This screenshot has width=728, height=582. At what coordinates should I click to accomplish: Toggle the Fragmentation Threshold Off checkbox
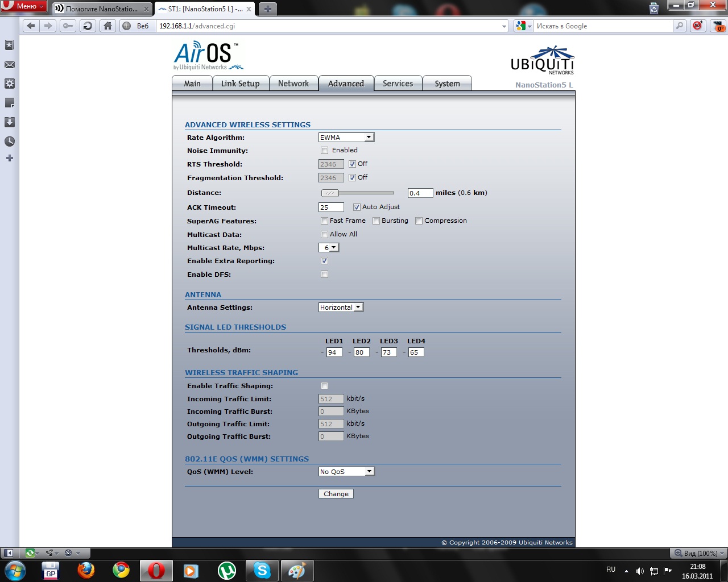(x=352, y=178)
